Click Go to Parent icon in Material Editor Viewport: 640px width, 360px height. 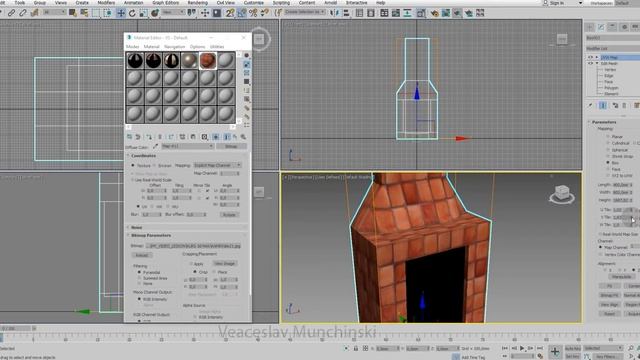click(x=235, y=137)
